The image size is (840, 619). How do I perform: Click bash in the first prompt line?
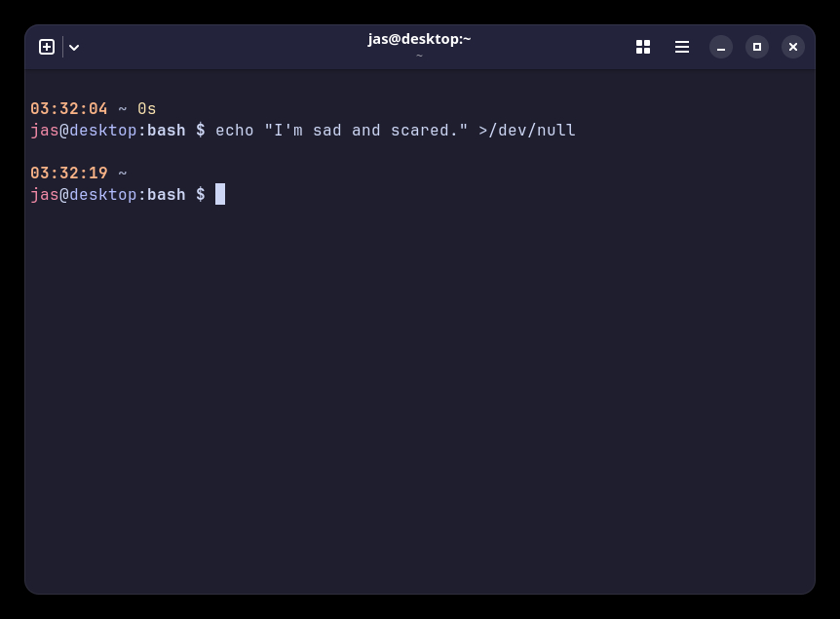(167, 131)
